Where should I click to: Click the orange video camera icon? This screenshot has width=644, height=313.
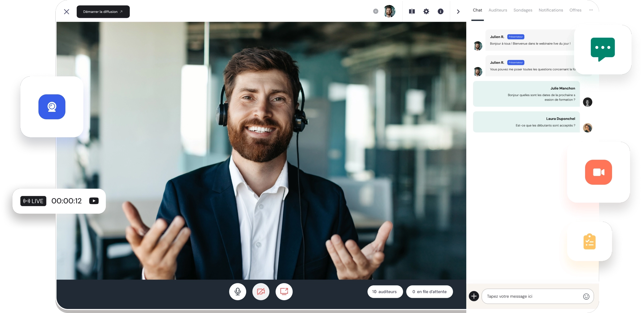point(599,172)
